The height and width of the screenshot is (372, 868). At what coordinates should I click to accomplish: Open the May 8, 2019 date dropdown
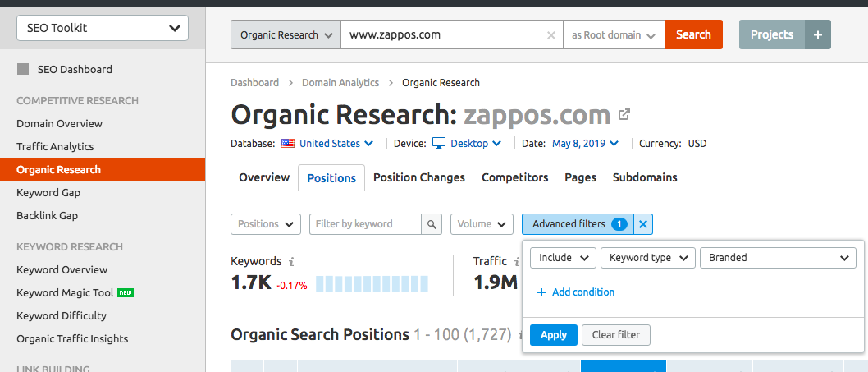(585, 143)
